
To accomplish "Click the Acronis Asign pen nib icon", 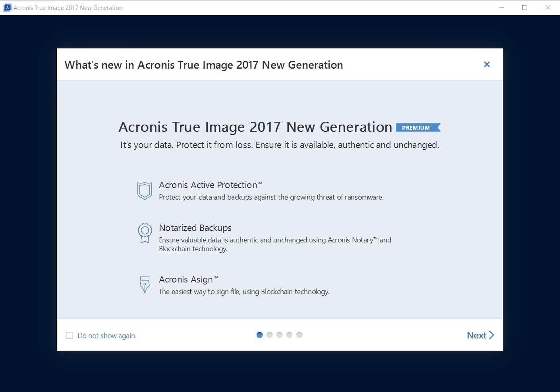I will coord(145,285).
